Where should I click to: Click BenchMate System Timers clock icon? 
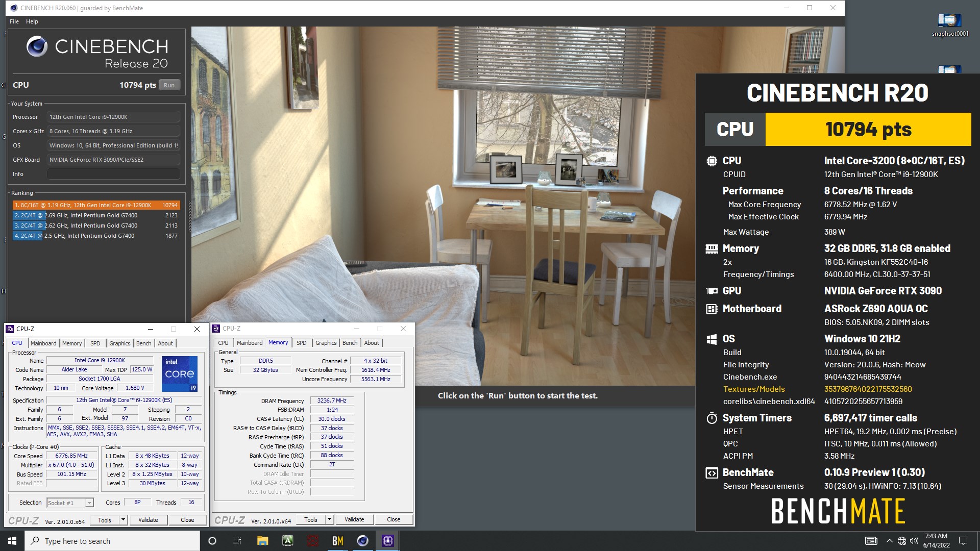pos(712,418)
